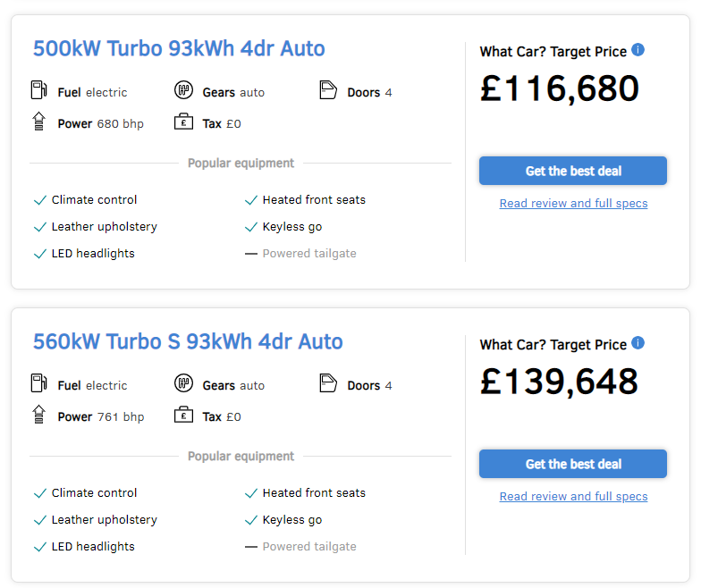This screenshot has width=701, height=588.
Task: Get the best deal for £139,648 car
Action: (x=572, y=464)
